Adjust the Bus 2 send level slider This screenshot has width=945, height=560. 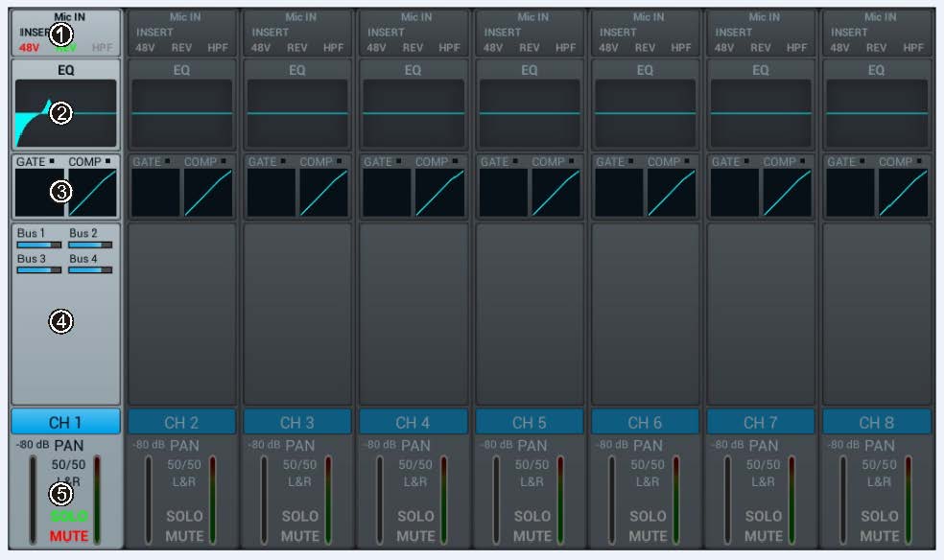click(x=90, y=245)
